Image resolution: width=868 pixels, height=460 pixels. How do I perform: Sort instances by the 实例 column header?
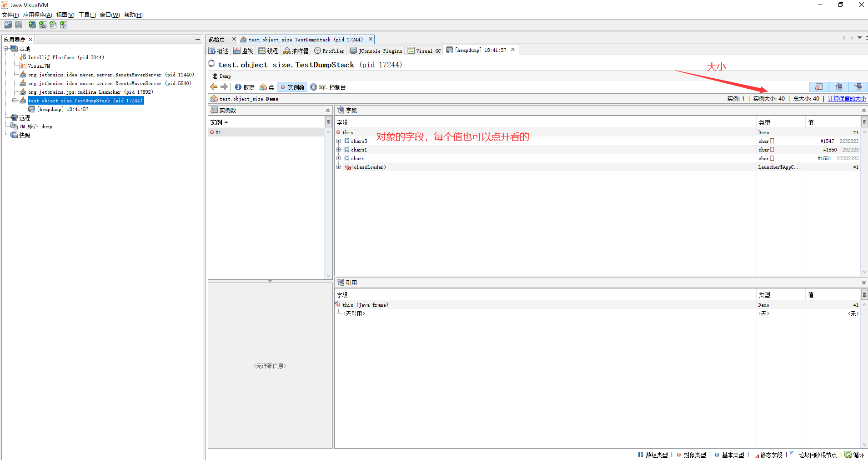click(266, 122)
